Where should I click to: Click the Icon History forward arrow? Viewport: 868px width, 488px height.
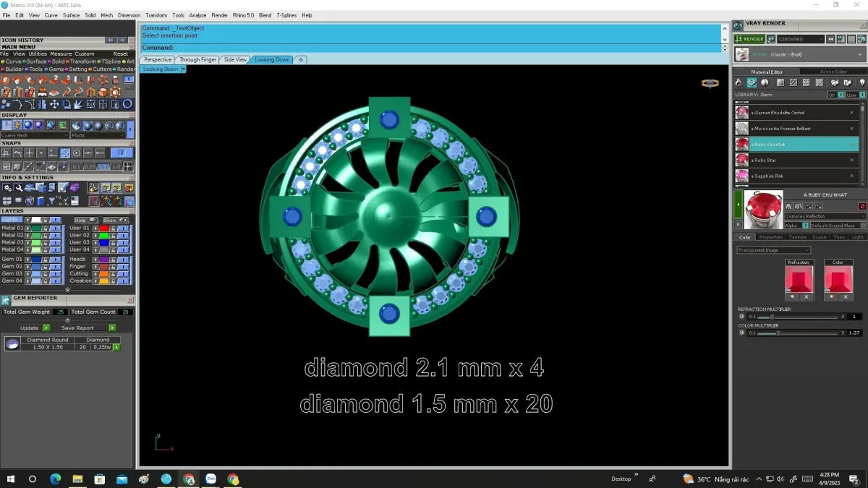[x=122, y=40]
